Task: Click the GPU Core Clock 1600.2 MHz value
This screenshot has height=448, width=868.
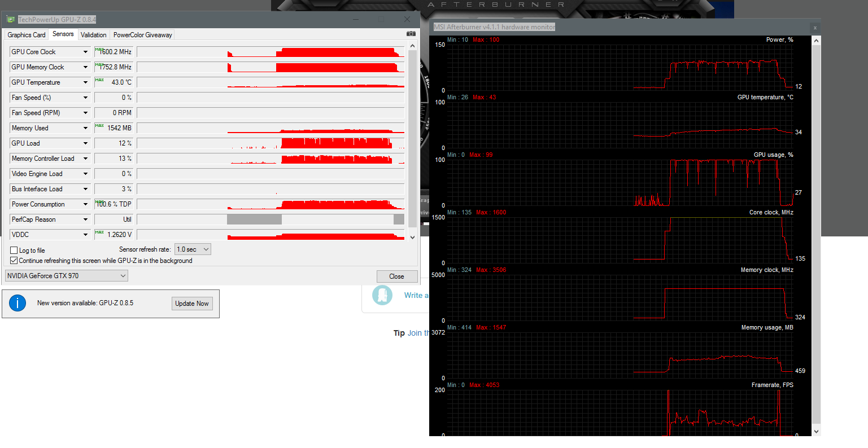Action: (114, 52)
